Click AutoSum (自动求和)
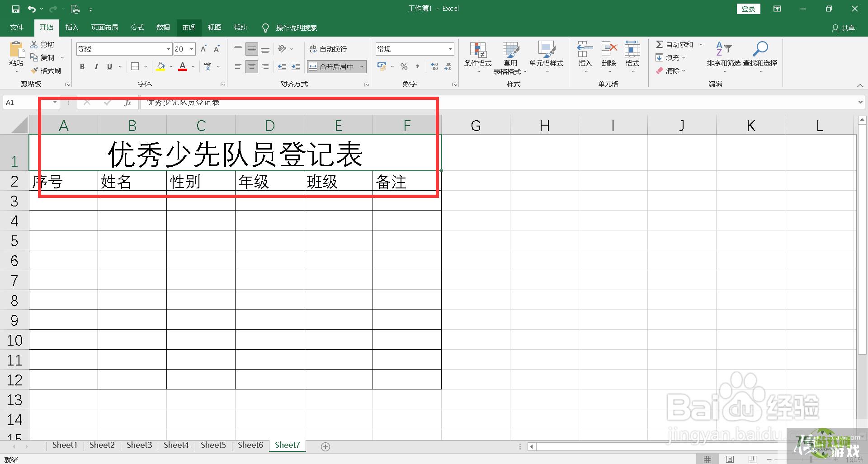 tap(675, 44)
